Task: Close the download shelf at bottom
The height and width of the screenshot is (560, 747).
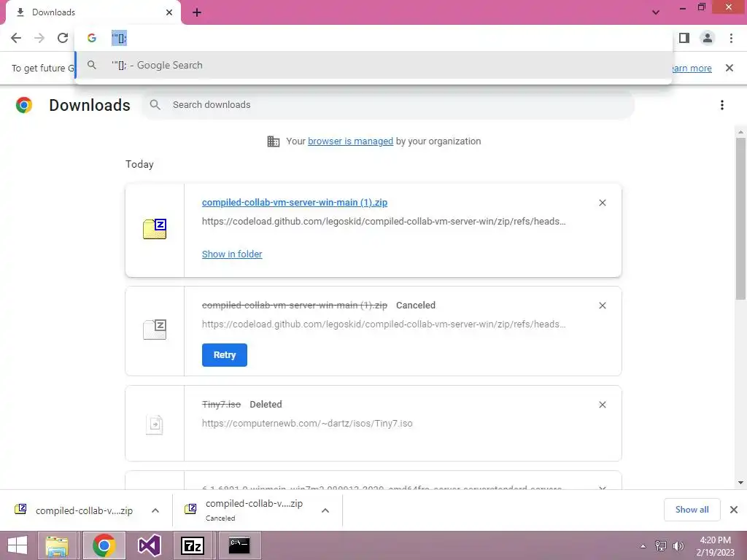Action: [734, 510]
